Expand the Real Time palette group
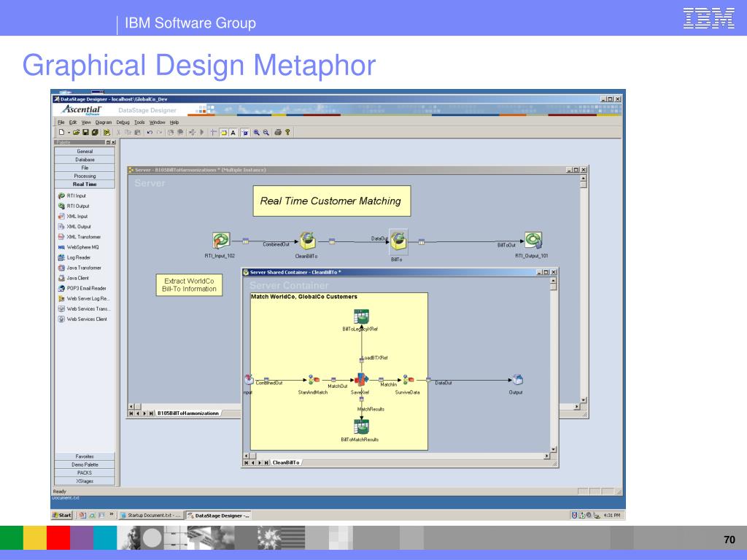This screenshot has width=747, height=560. pyautogui.click(x=85, y=184)
